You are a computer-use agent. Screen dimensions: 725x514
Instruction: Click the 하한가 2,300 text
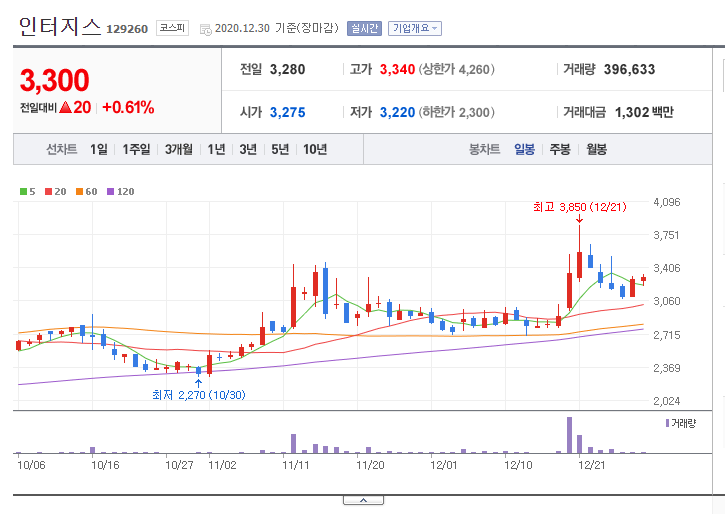click(456, 112)
